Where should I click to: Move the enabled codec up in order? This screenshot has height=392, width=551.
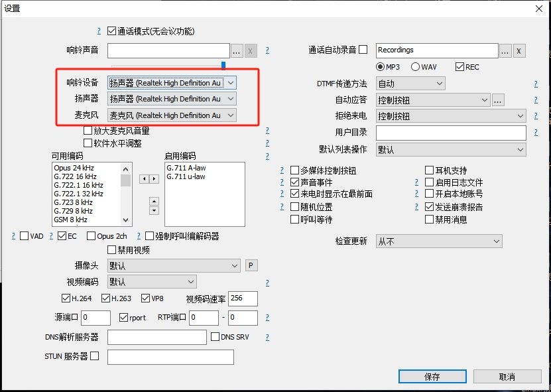click(154, 202)
